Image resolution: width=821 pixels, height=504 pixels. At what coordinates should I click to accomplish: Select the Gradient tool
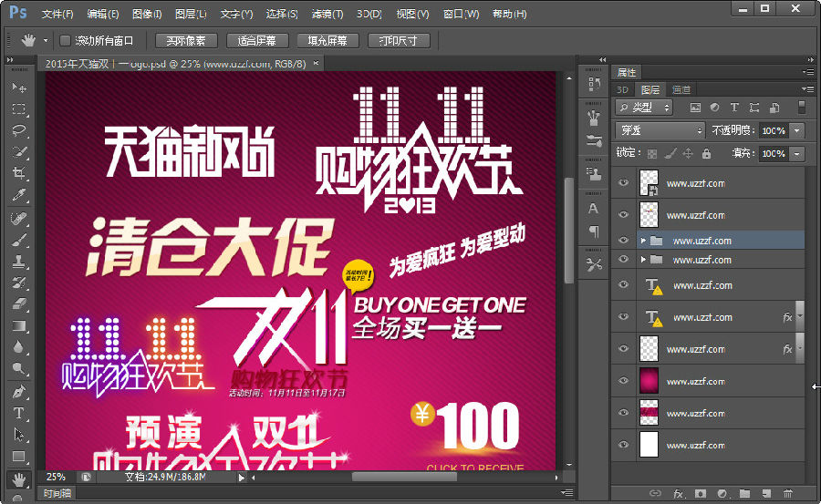pos(19,325)
